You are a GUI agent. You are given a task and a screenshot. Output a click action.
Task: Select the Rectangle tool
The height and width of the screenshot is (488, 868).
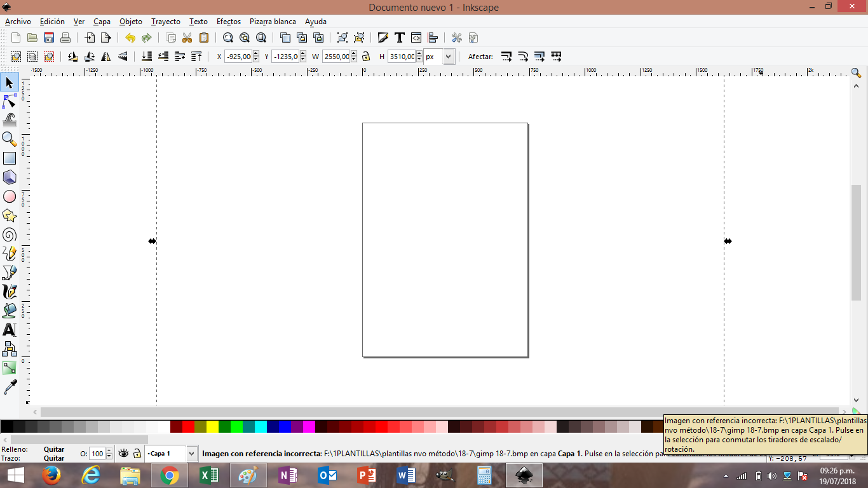[10, 158]
